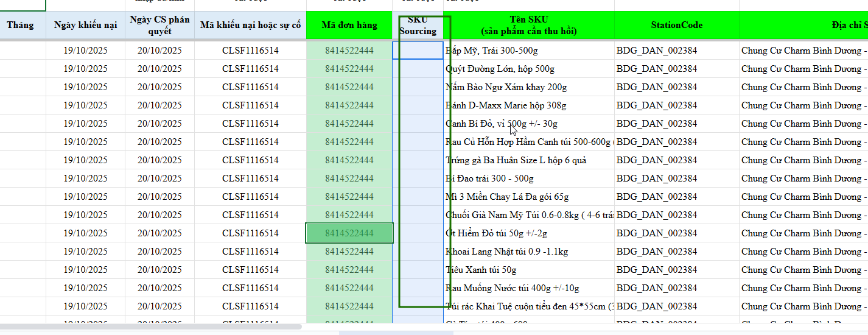Select order code 8414522444 in Quýt Đường row
The image size is (868, 335).
tap(349, 69)
